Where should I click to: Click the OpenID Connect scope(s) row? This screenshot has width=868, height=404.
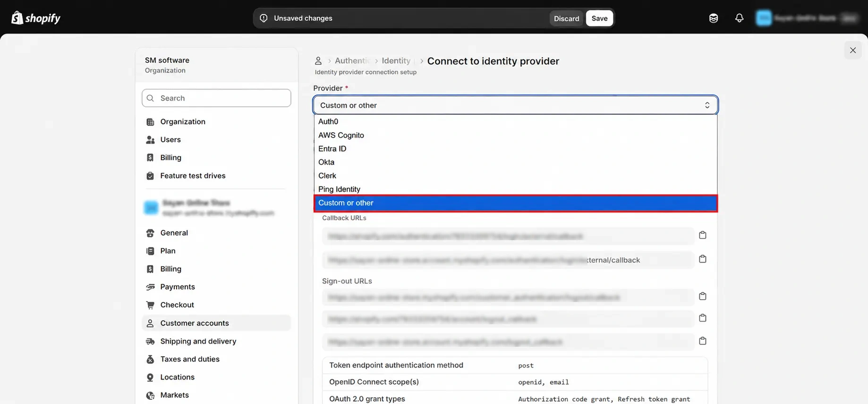(x=515, y=382)
